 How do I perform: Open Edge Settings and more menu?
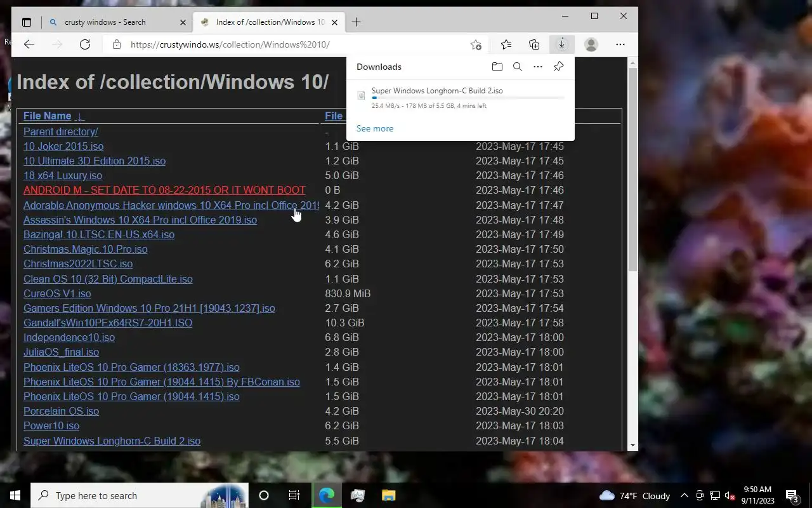[620, 44]
